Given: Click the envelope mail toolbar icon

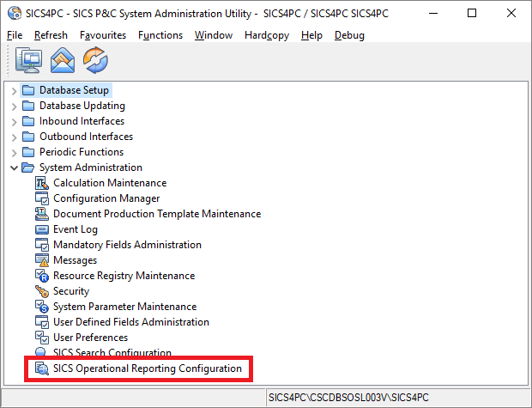Looking at the screenshot, I should 63,61.
